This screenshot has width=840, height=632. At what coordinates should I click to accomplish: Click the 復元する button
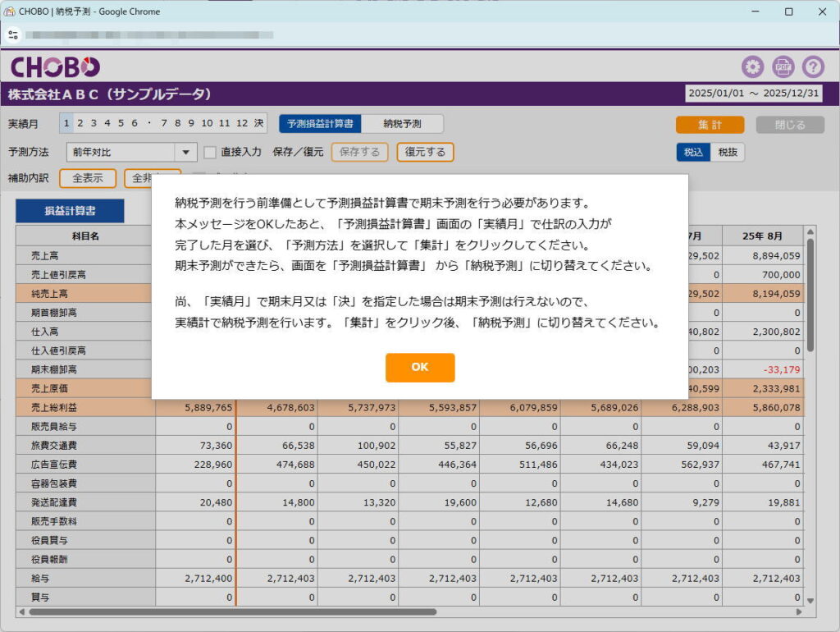click(425, 152)
